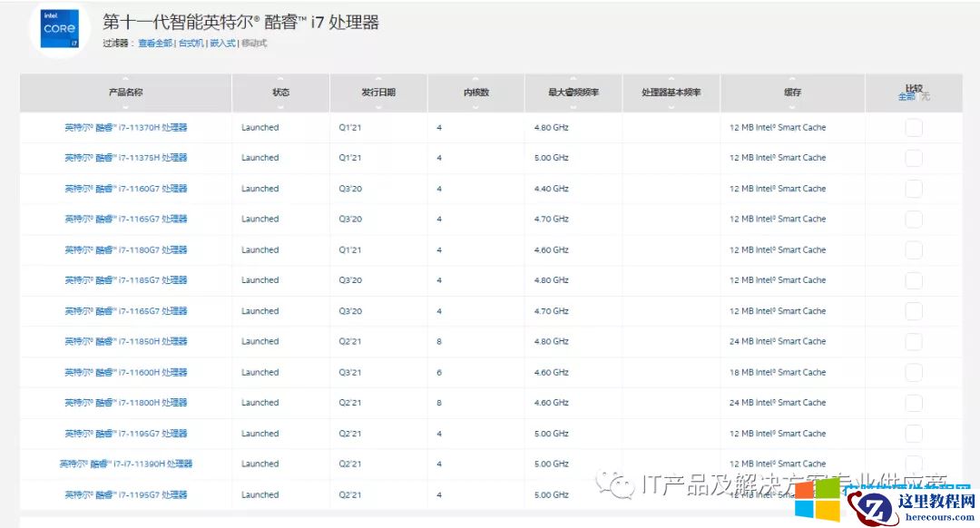
Task: Click 5.00 GHz in i7-11375H row
Action: coord(552,158)
